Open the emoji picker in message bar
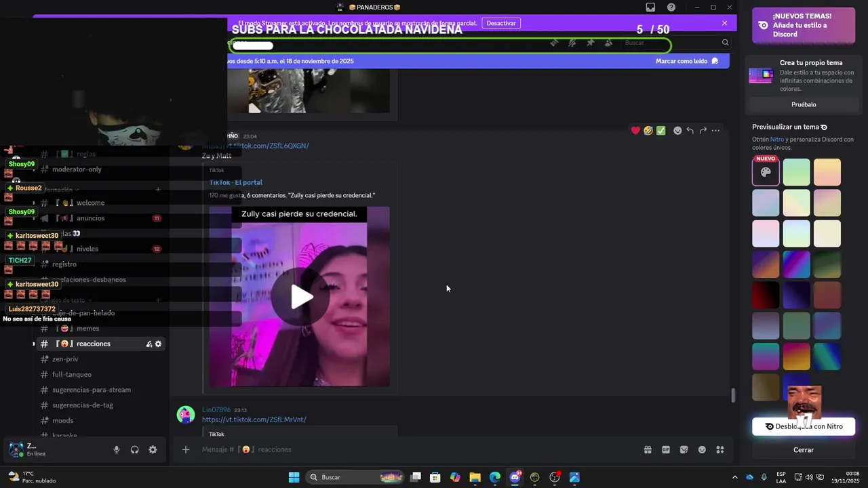This screenshot has width=868, height=488. pyautogui.click(x=702, y=449)
